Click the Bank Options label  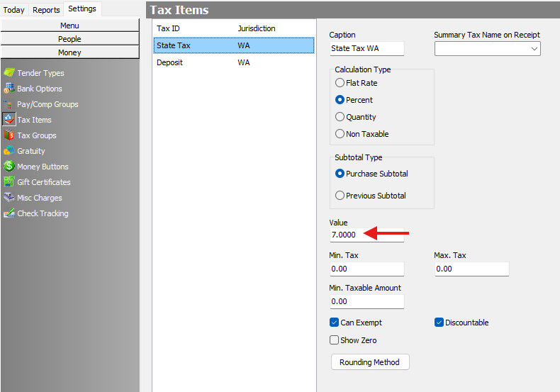40,89
